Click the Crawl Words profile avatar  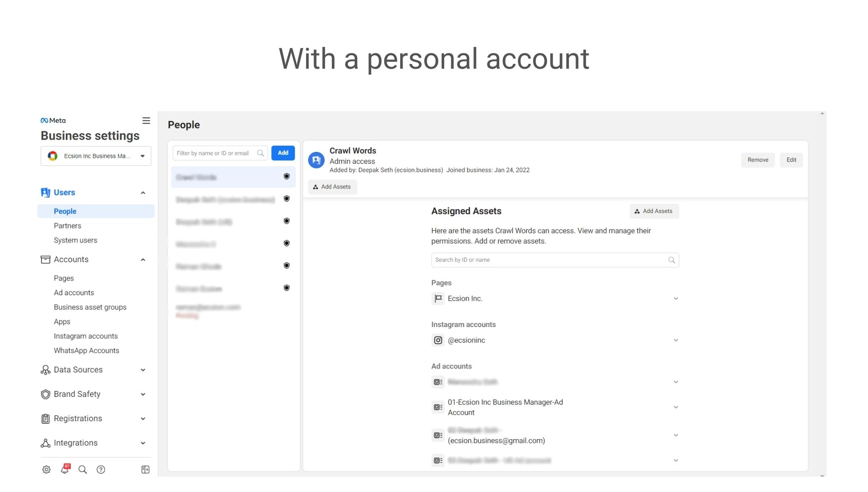click(x=316, y=160)
